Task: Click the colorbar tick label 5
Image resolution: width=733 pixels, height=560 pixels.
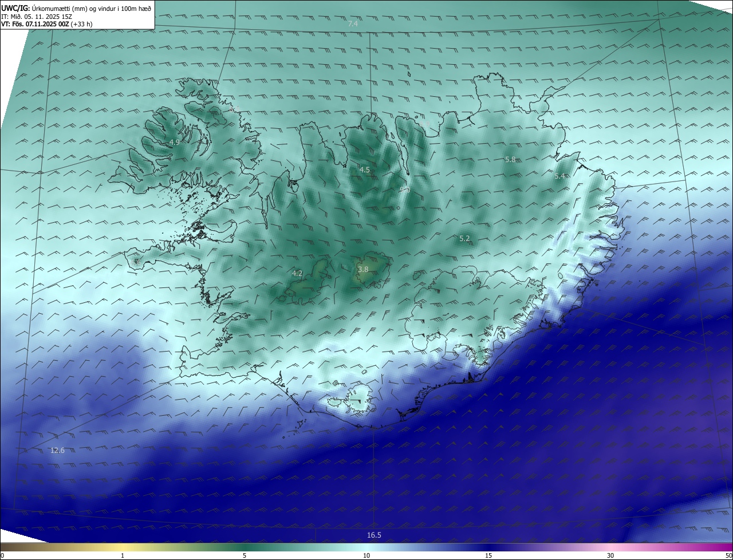Action: click(x=245, y=555)
